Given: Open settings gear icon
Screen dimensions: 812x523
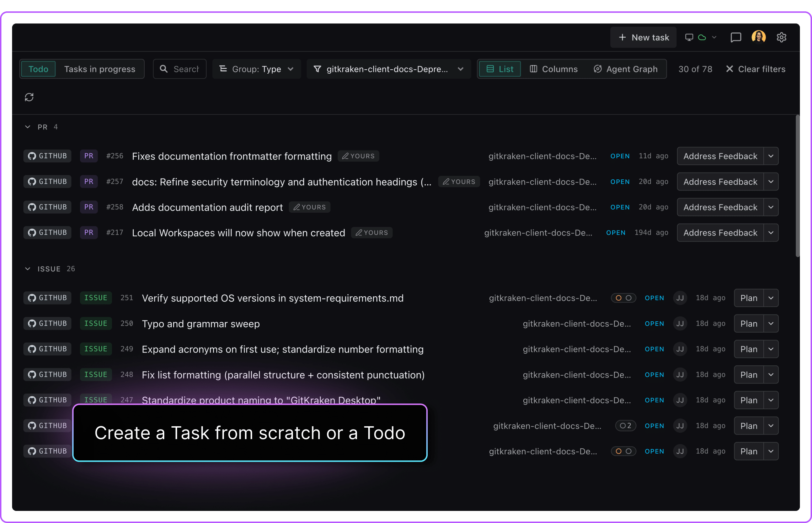Looking at the screenshot, I should 781,37.
